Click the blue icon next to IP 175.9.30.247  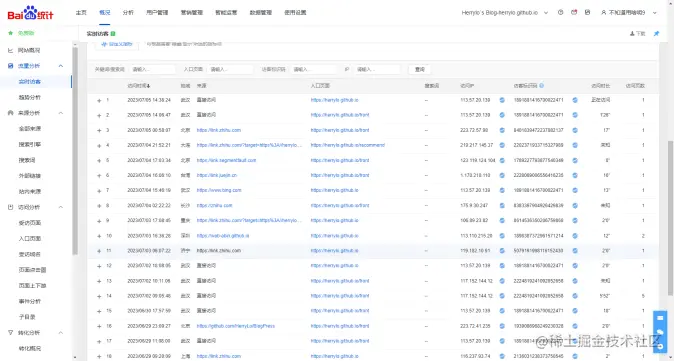pos(502,205)
